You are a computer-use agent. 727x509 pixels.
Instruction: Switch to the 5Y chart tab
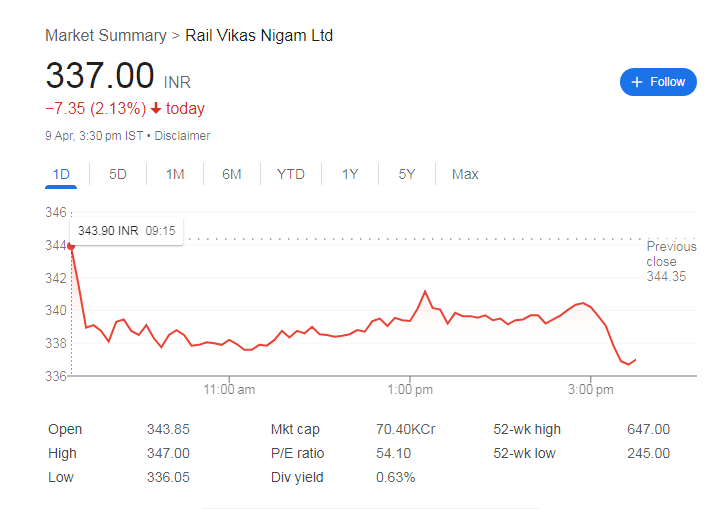(407, 174)
